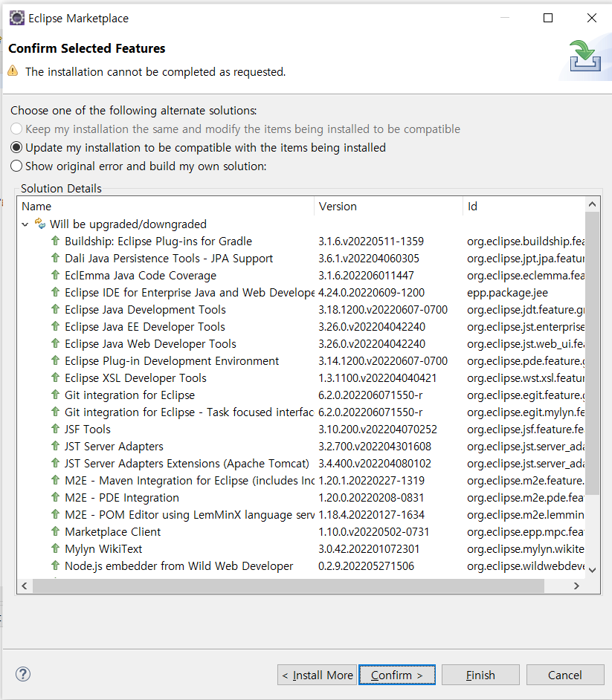Image resolution: width=612 pixels, height=700 pixels.
Task: Sort by the Version column header
Action: coord(389,207)
